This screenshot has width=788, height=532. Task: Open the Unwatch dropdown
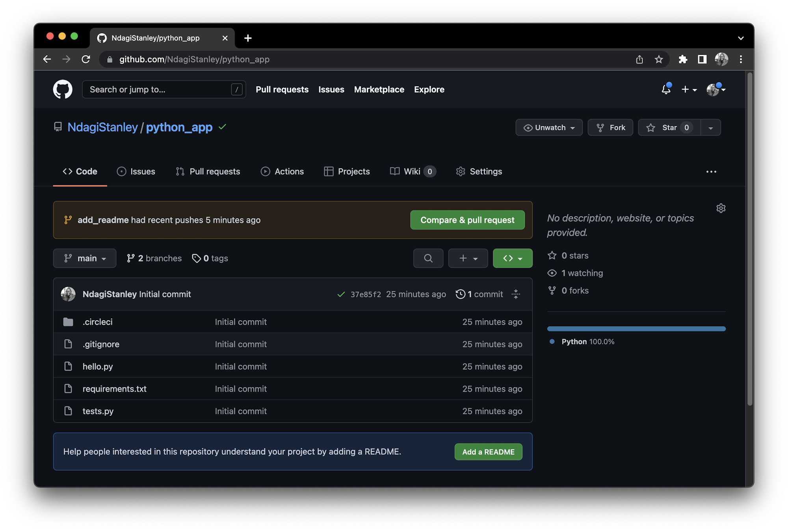point(549,128)
